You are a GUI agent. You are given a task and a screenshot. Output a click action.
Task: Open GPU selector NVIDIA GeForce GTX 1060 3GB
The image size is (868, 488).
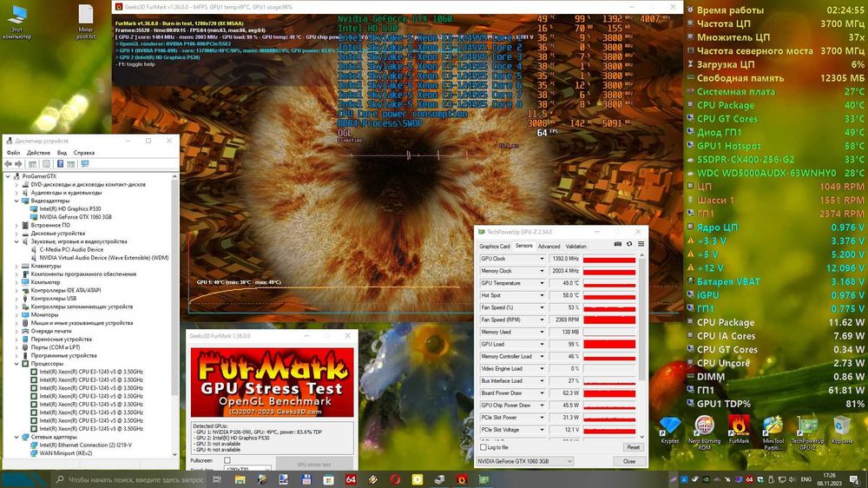pyautogui.click(x=525, y=461)
